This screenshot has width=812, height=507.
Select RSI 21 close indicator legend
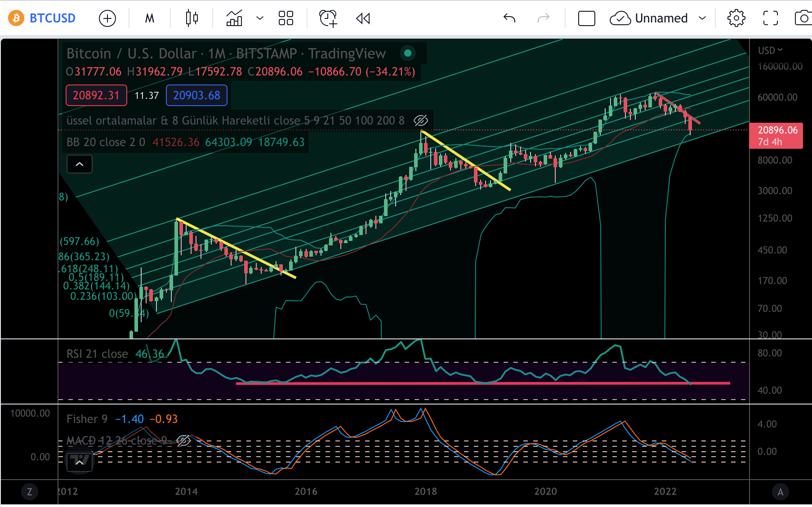97,354
